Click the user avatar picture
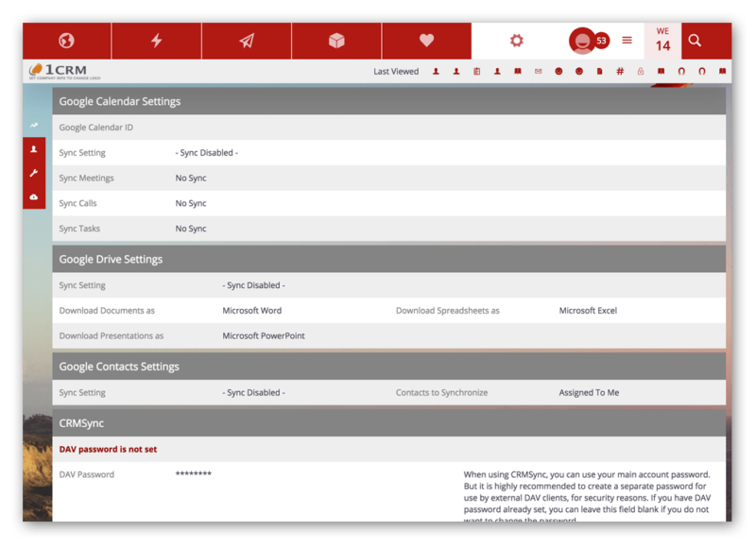Viewport: 756px width, 548px height. (x=581, y=41)
